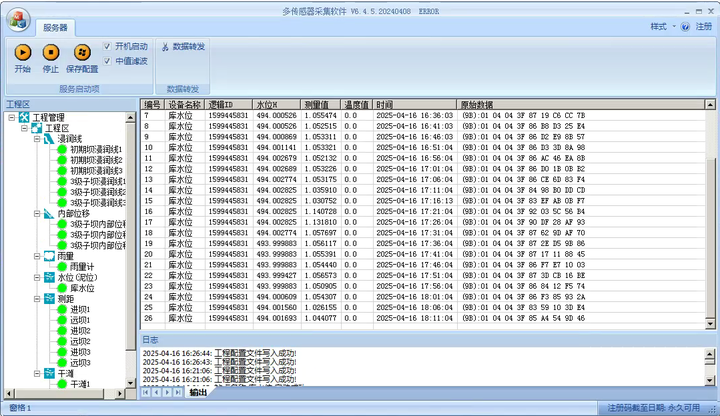Image resolution: width=720 pixels, height=416 pixels.
Task: Click green status dot of 初期坝浸润线1
Action: 62,149
